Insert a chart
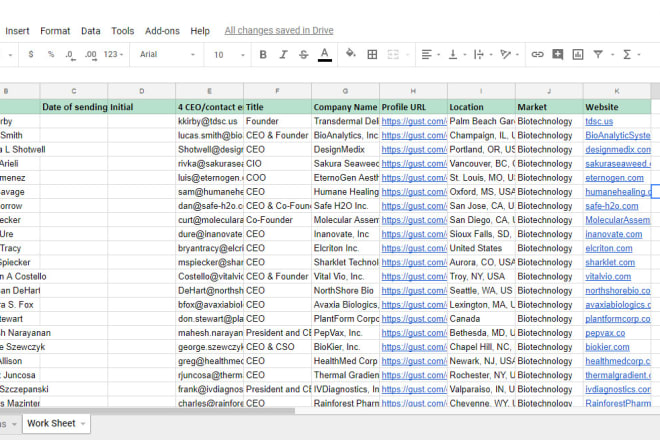This screenshot has width=660, height=440. 578,55
